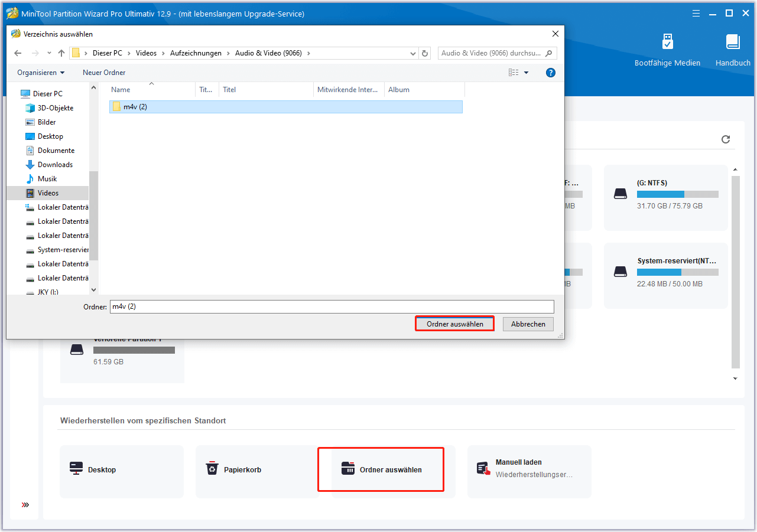
Task: Open view options dropdown arrow
Action: (527, 73)
